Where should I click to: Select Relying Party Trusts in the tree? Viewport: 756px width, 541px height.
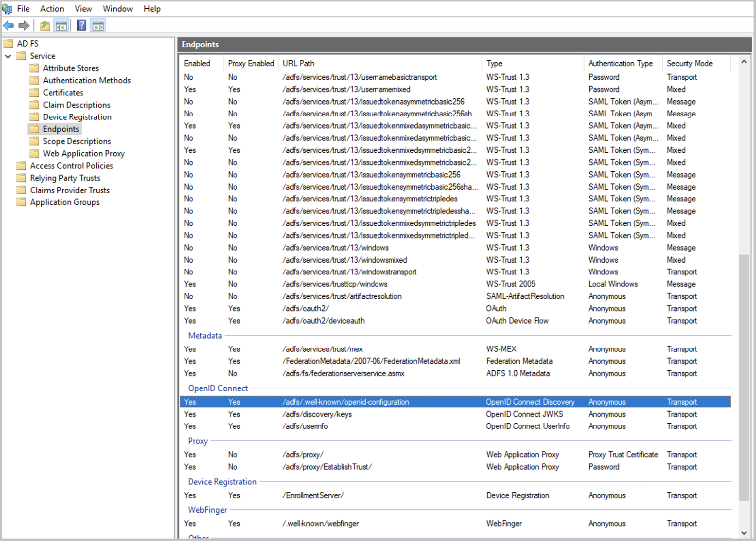pyautogui.click(x=65, y=178)
